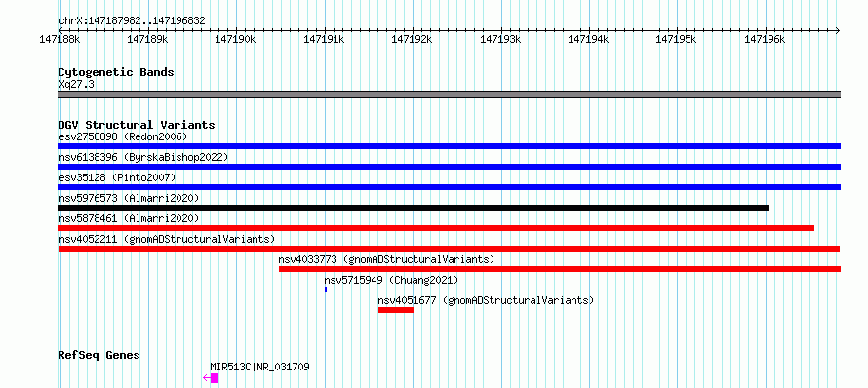Click the esv2758898 (Redon2006) variant bar

449,146
